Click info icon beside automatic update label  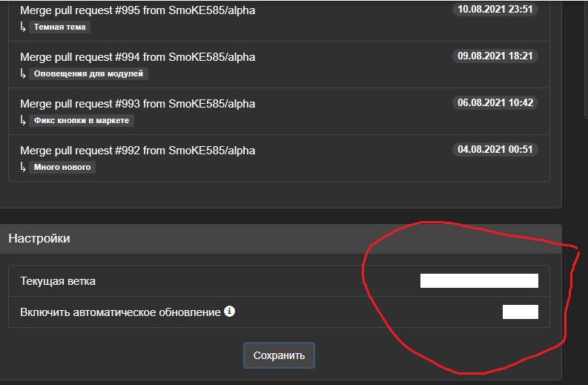tap(230, 311)
